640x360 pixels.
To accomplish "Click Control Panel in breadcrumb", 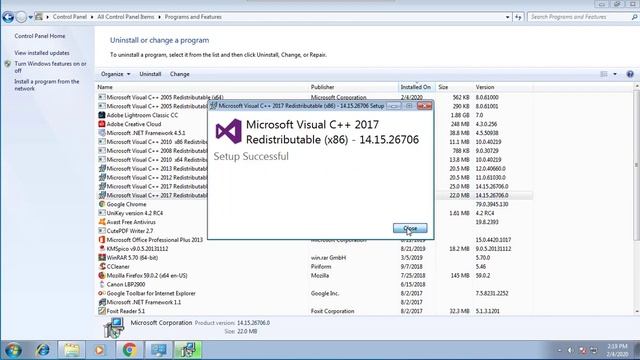I will (x=69, y=17).
